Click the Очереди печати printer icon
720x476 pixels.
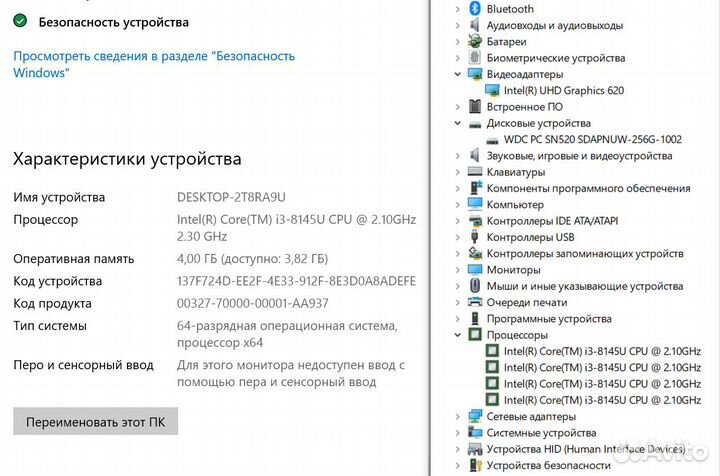pyautogui.click(x=475, y=302)
